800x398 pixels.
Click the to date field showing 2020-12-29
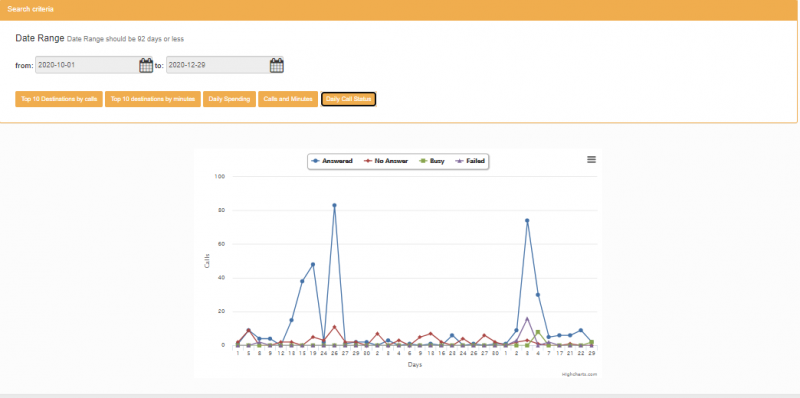pyautogui.click(x=218, y=65)
